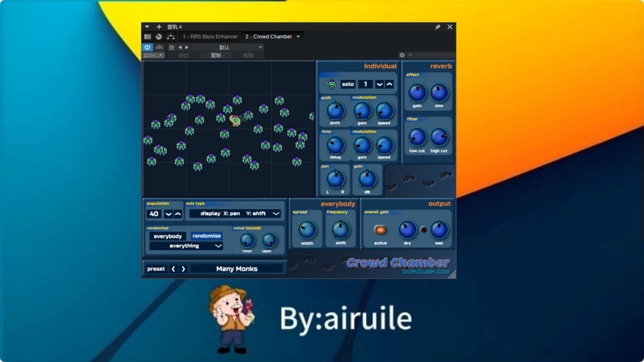
Task: Toggle the output active switch
Action: point(380,230)
